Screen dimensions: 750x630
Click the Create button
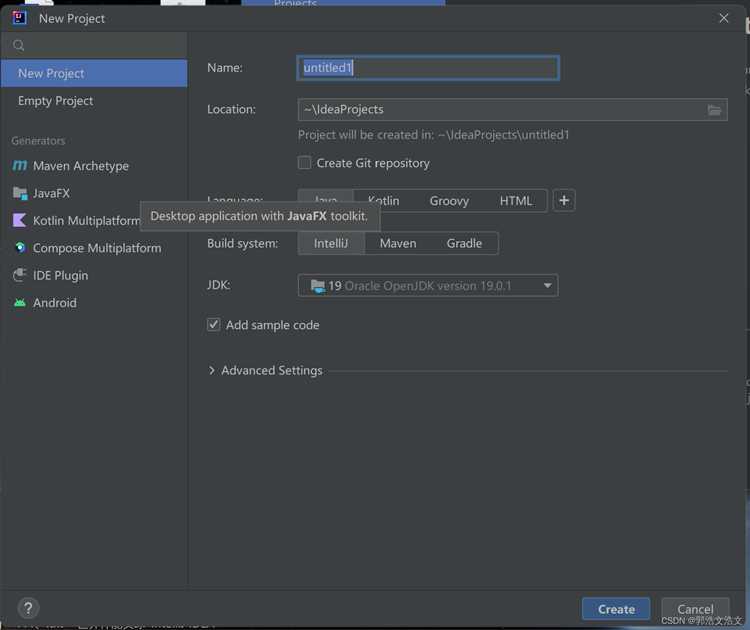(616, 609)
